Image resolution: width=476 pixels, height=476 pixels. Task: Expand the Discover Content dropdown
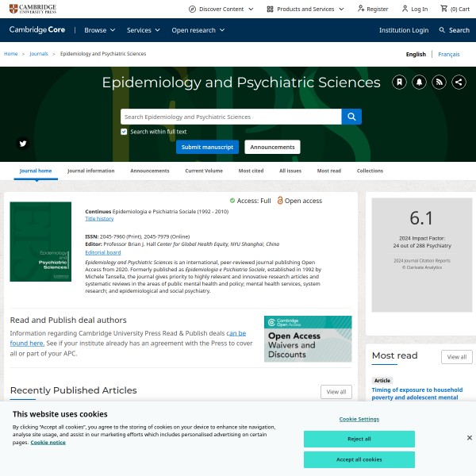pos(221,9)
